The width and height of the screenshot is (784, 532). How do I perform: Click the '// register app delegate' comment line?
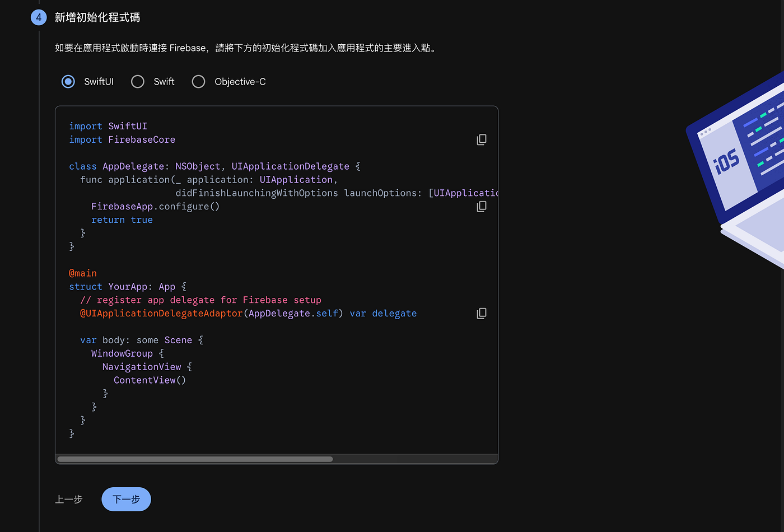click(x=200, y=300)
